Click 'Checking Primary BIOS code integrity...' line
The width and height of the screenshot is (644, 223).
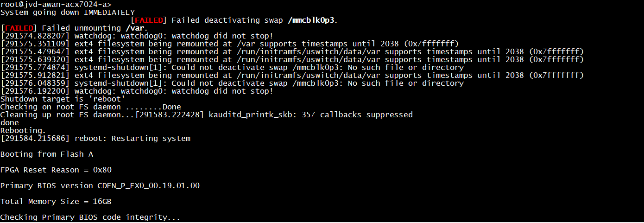[90, 217]
